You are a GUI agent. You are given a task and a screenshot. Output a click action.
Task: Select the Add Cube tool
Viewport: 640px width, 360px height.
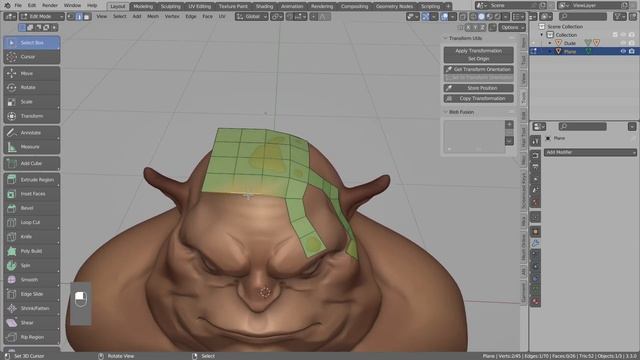(31, 163)
